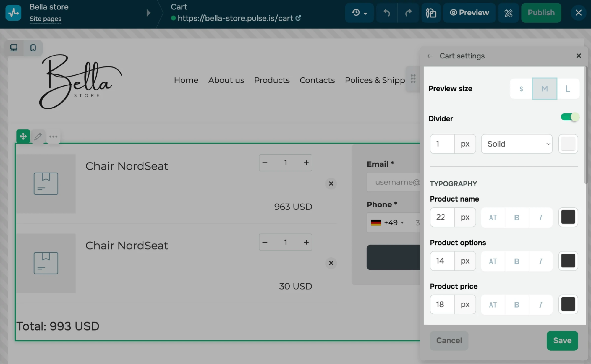Image resolution: width=591 pixels, height=364 pixels.
Task: Open Site pages for Bella store
Action: 45,18
